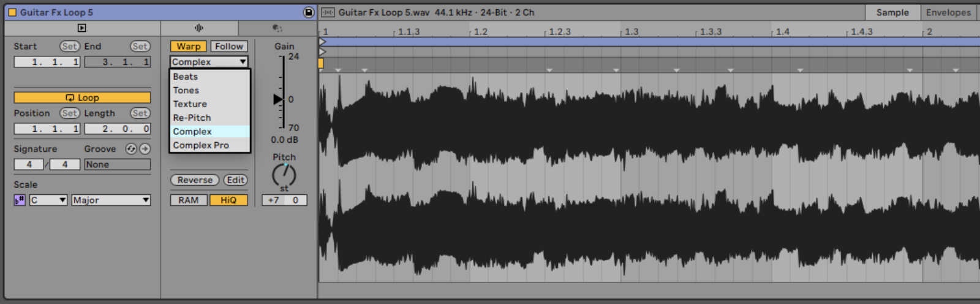Choose Complex Pro from warp mode list
This screenshot has width=980, height=304.
pos(201,145)
